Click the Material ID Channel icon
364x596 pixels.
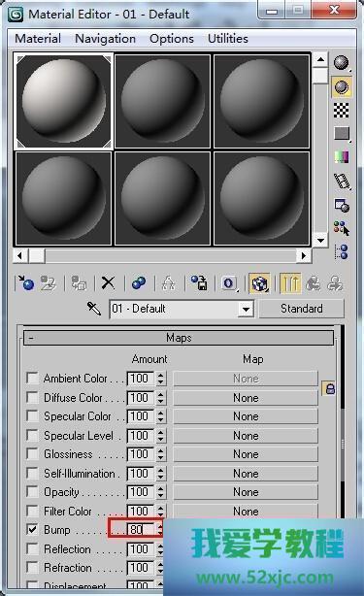[229, 283]
